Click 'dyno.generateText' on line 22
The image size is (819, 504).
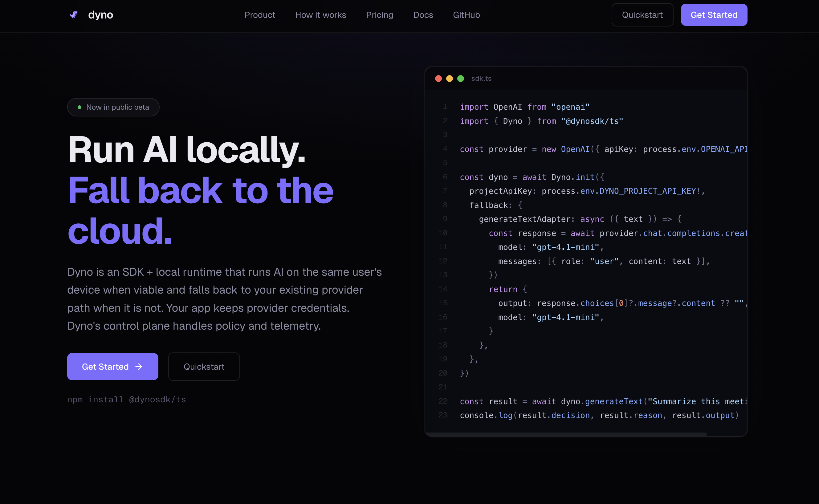tap(601, 401)
